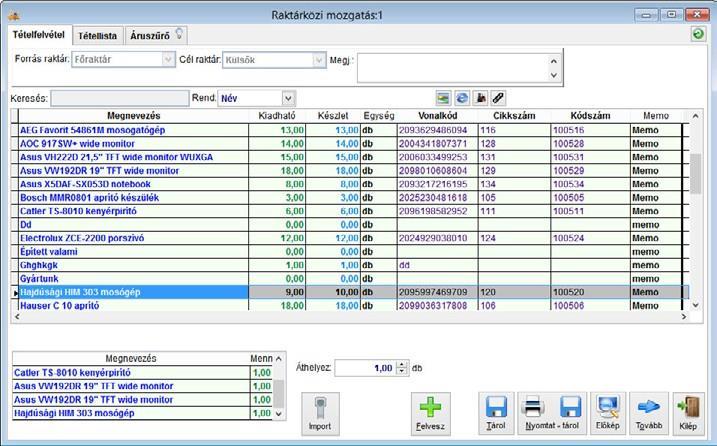Click the Vonalkód column header
Screen dimensions: 717x446
pos(438,116)
